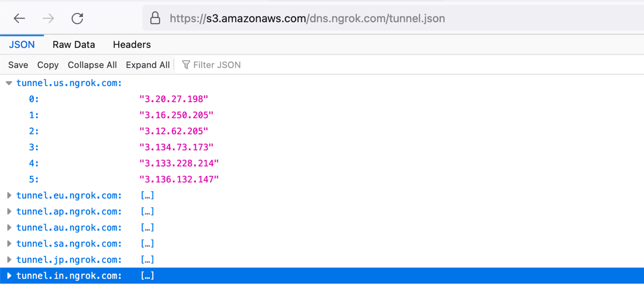Viewport: 644px width, 295px height.
Task: Click the Copy button
Action: coord(48,65)
